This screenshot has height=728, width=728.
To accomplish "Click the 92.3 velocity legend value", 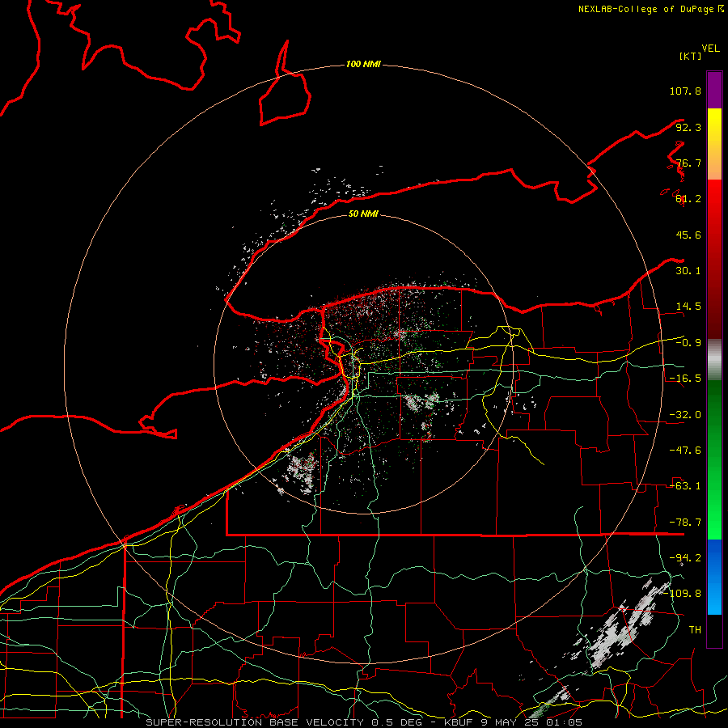I will point(688,127).
